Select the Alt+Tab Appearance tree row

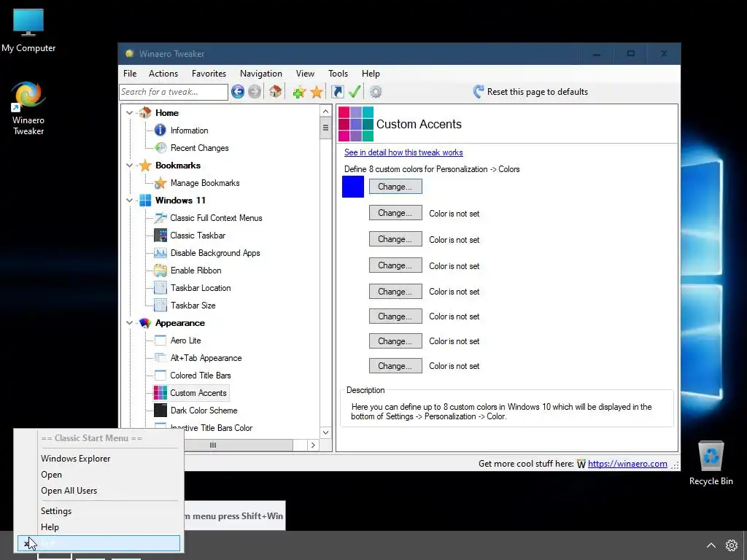pyautogui.click(x=206, y=358)
